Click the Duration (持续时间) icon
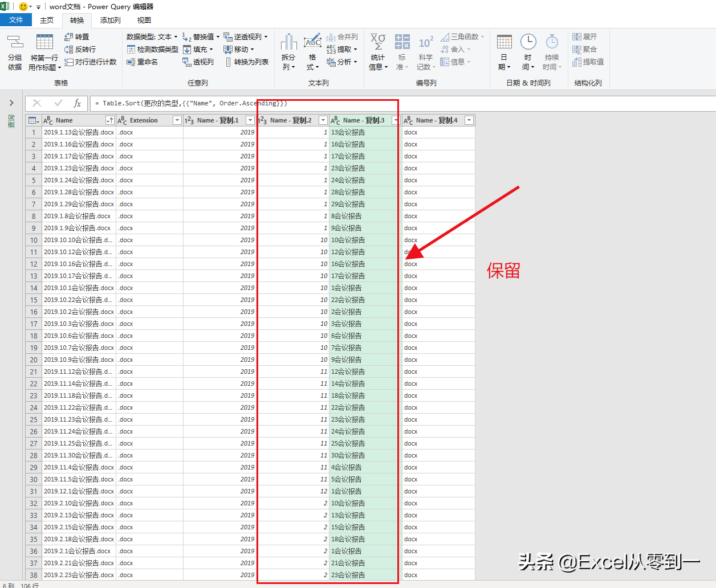 click(x=552, y=42)
